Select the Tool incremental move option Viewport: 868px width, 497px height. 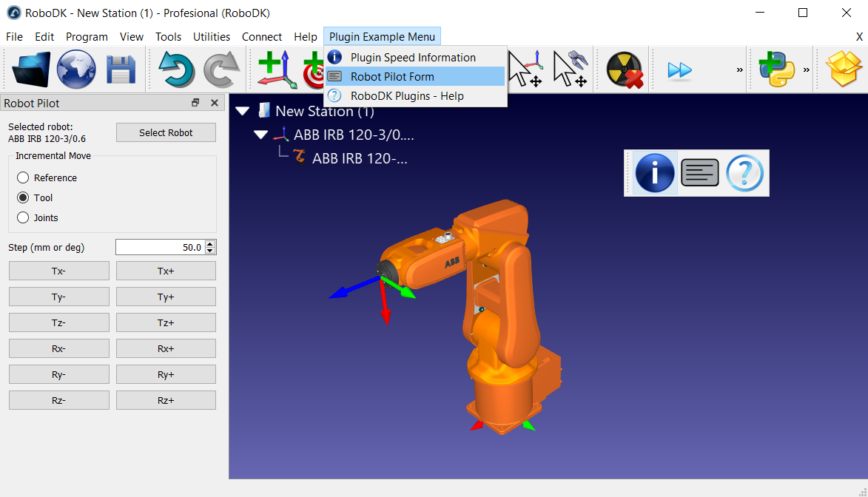click(x=23, y=197)
